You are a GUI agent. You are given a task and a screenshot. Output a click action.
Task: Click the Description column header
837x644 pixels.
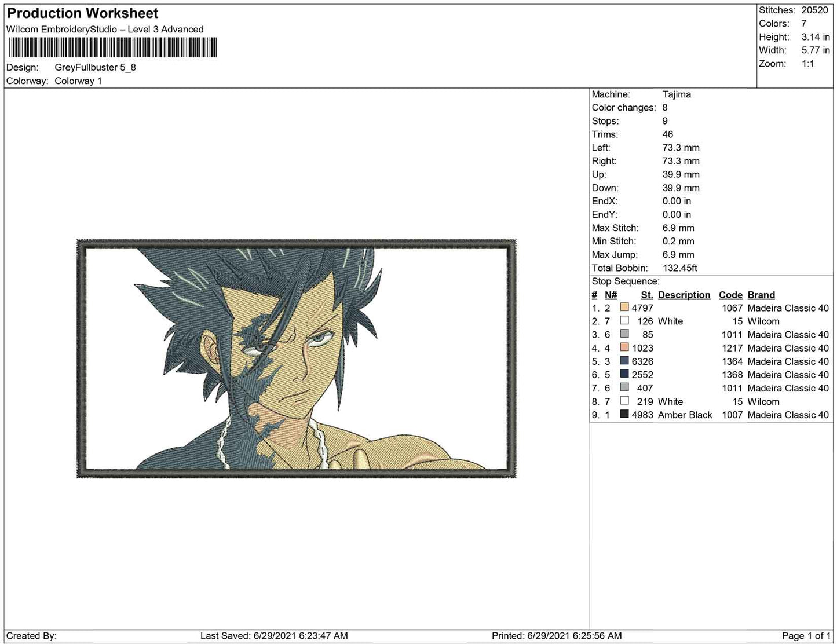pos(684,295)
